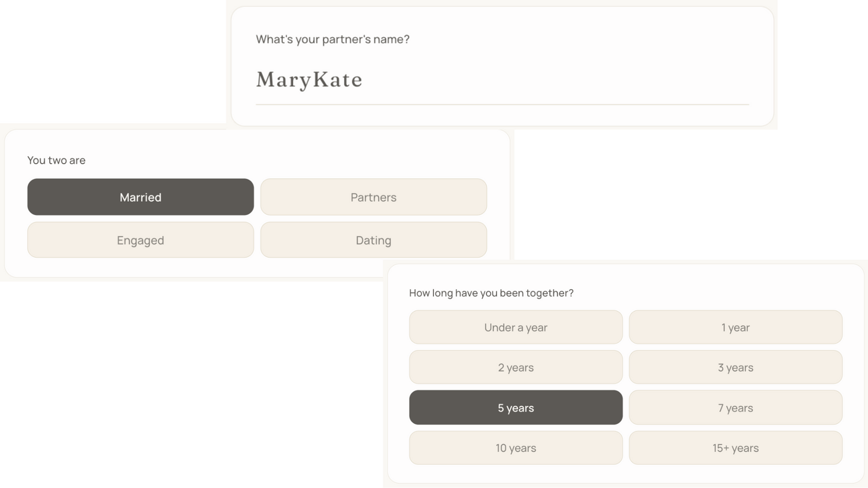Select 2 years together
The image size is (868, 488).
[x=516, y=367]
